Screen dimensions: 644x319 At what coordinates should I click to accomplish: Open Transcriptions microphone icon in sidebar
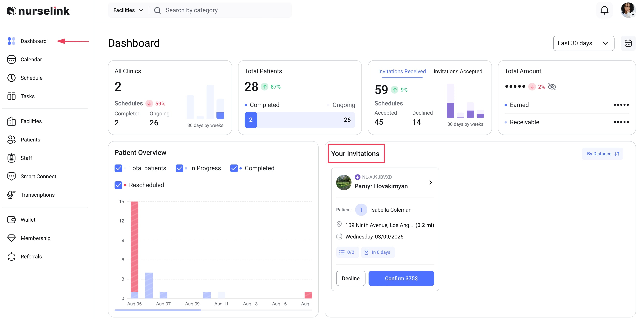(11, 195)
